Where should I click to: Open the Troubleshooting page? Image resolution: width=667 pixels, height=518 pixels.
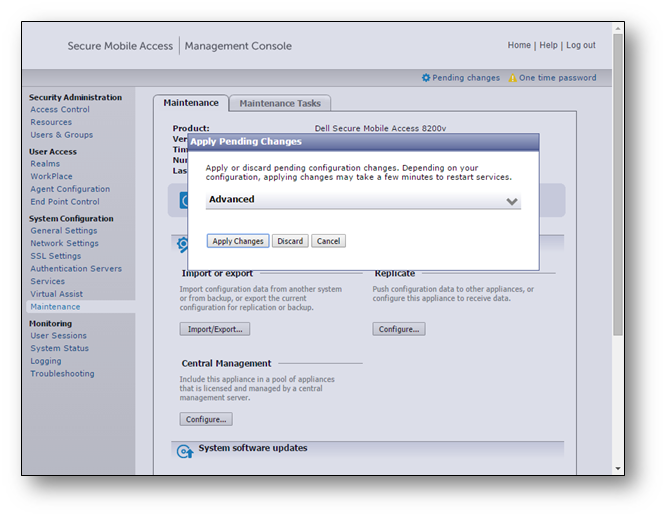point(62,374)
